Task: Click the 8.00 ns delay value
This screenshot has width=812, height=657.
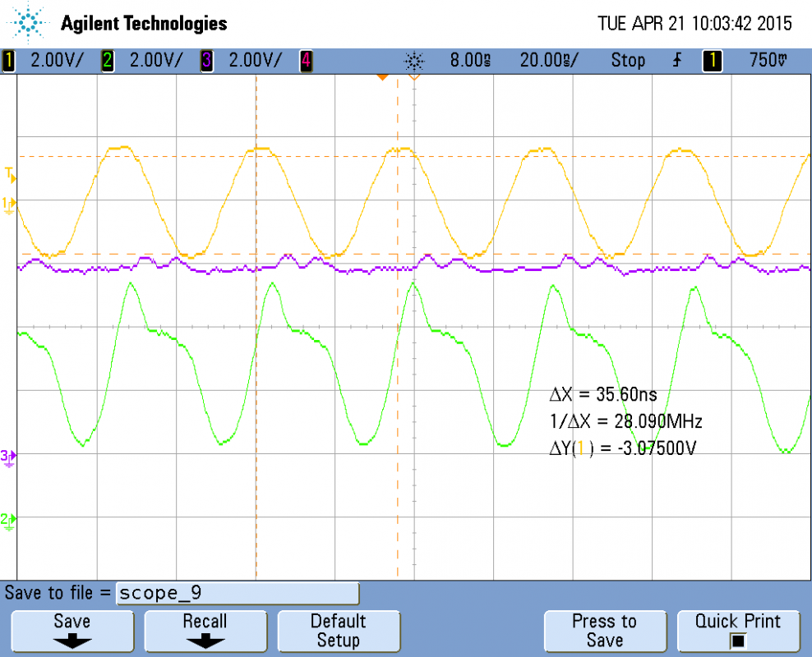Action: coord(470,61)
